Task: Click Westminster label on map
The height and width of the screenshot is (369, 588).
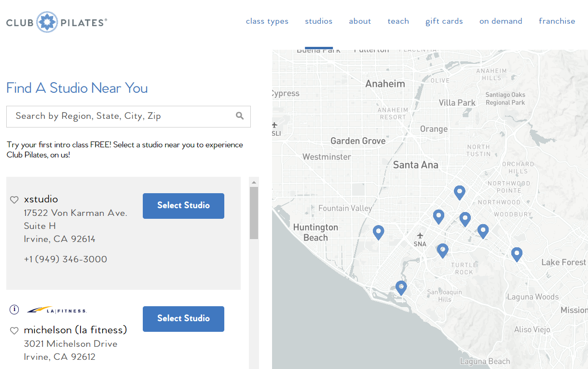Action: point(327,157)
